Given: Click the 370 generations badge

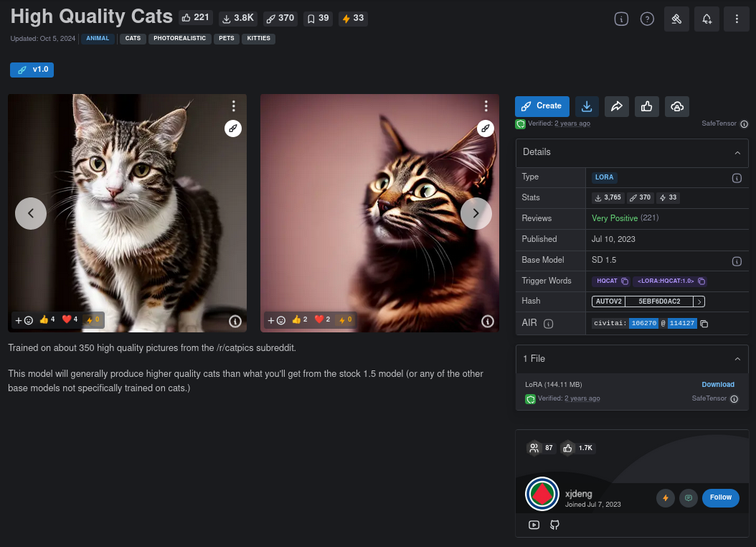Looking at the screenshot, I should pyautogui.click(x=280, y=19).
